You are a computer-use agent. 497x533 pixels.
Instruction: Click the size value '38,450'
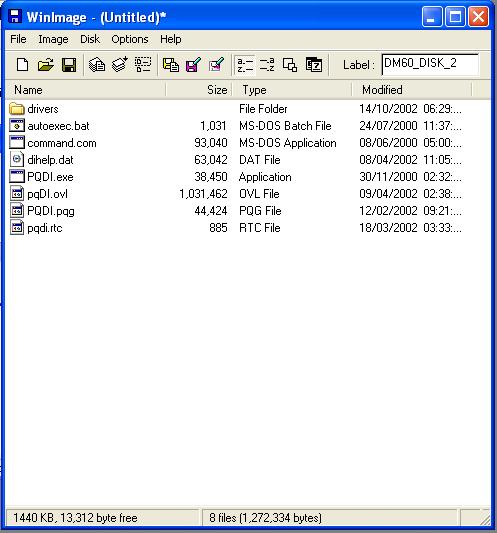pos(211,177)
